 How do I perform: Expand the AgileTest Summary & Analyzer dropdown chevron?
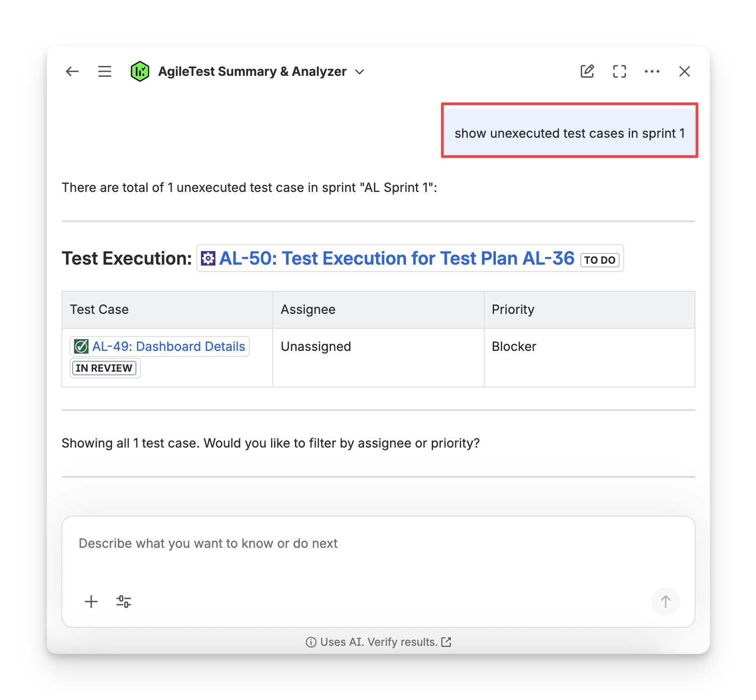(360, 72)
